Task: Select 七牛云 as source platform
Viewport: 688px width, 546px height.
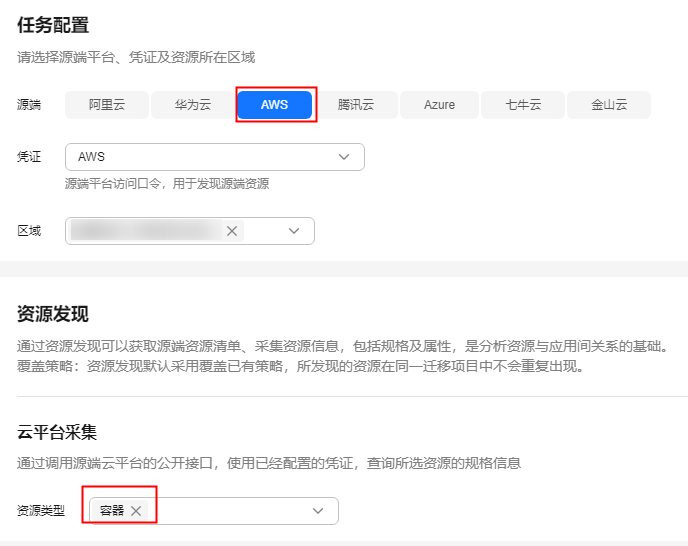Action: [523, 105]
